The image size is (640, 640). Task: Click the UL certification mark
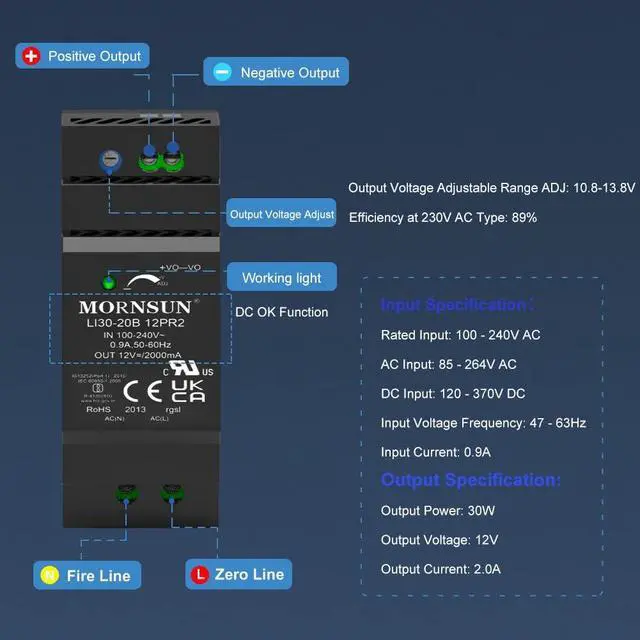tap(187, 368)
